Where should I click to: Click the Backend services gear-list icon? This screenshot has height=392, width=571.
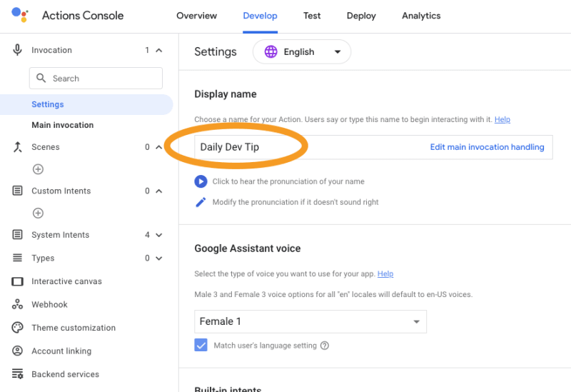[17, 374]
